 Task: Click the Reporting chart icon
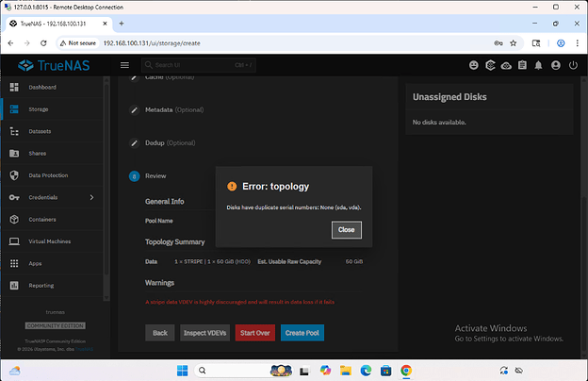14,286
